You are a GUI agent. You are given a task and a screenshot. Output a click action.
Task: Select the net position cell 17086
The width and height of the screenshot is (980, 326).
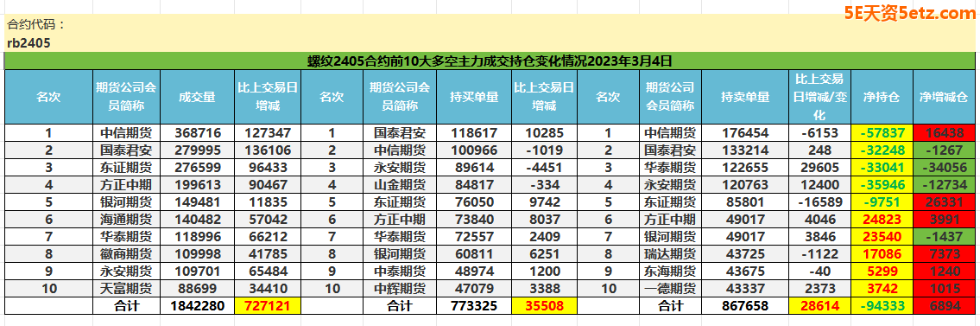click(882, 254)
